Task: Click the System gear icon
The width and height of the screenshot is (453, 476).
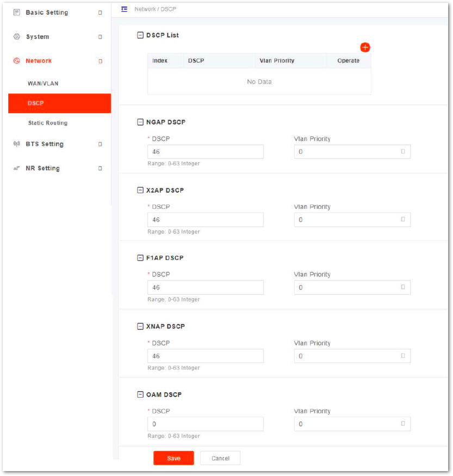Action: click(17, 37)
